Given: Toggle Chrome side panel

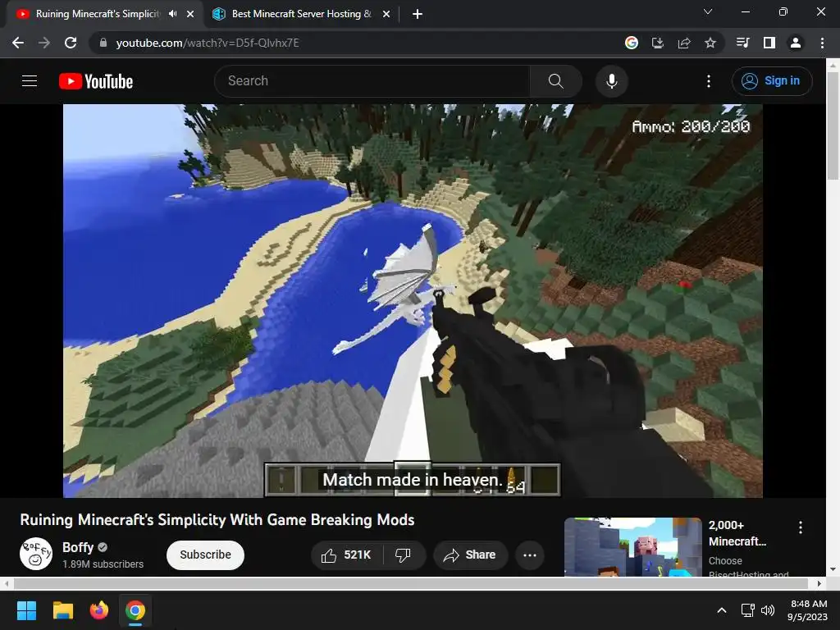Looking at the screenshot, I should click(x=769, y=43).
